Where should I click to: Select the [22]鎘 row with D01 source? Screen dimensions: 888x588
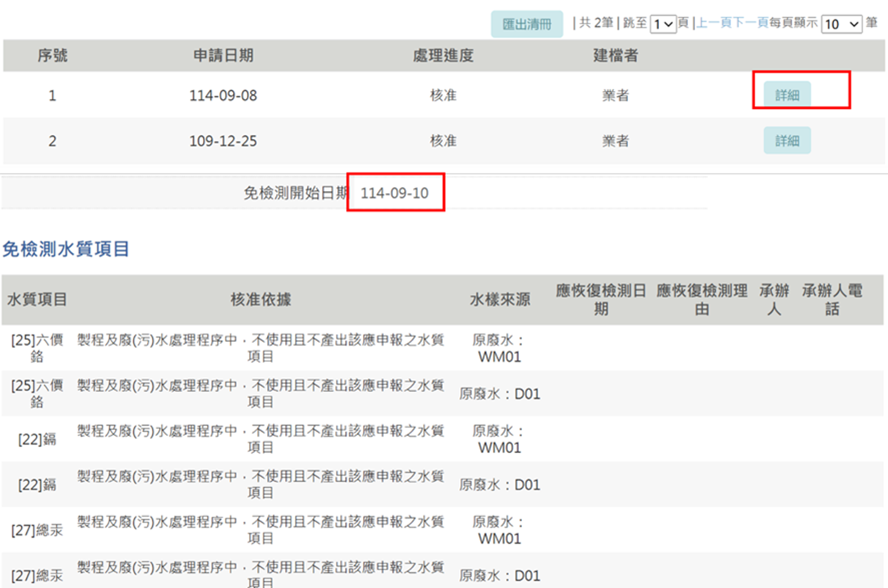click(x=443, y=484)
